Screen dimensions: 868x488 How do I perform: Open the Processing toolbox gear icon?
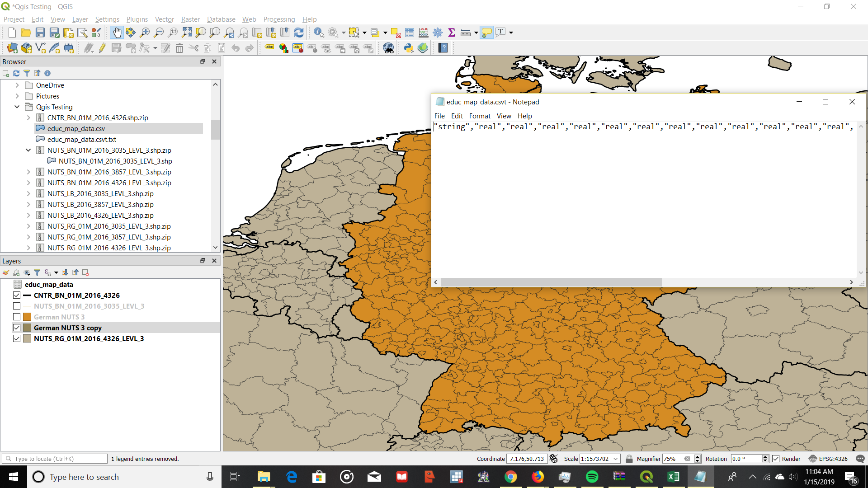pos(438,33)
